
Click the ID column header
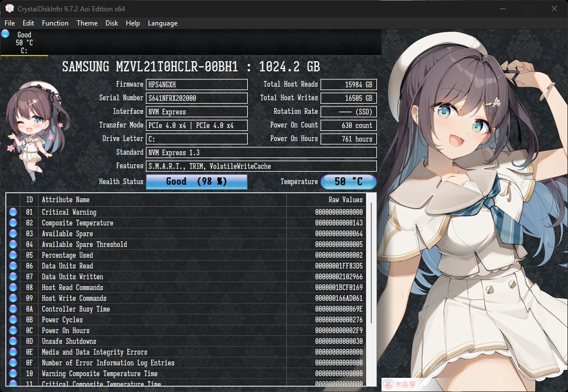(x=29, y=200)
